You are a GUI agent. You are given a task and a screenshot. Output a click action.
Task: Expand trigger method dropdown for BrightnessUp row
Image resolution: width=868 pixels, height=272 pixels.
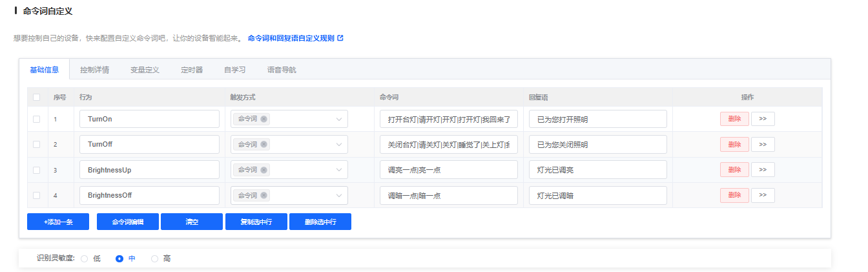click(339, 170)
